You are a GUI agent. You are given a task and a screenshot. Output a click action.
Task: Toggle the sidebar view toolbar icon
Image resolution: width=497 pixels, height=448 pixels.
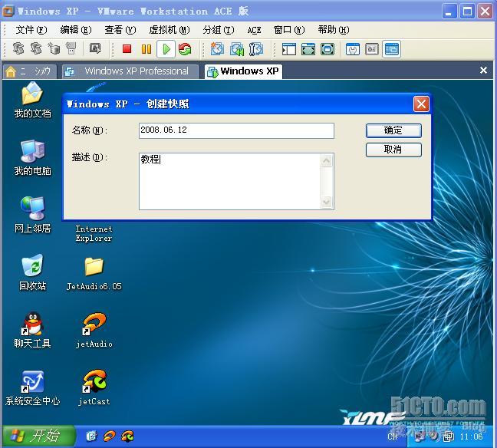coord(288,49)
